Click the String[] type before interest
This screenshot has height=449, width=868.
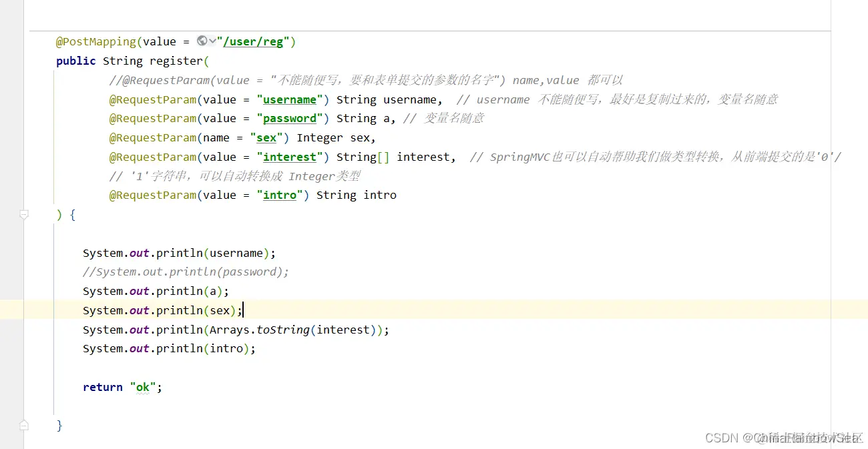click(x=363, y=157)
